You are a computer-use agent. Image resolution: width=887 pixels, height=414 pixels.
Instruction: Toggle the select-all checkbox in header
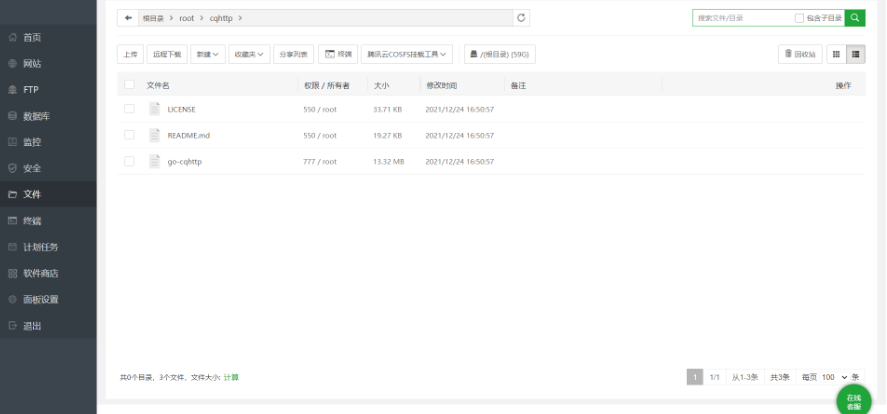130,85
